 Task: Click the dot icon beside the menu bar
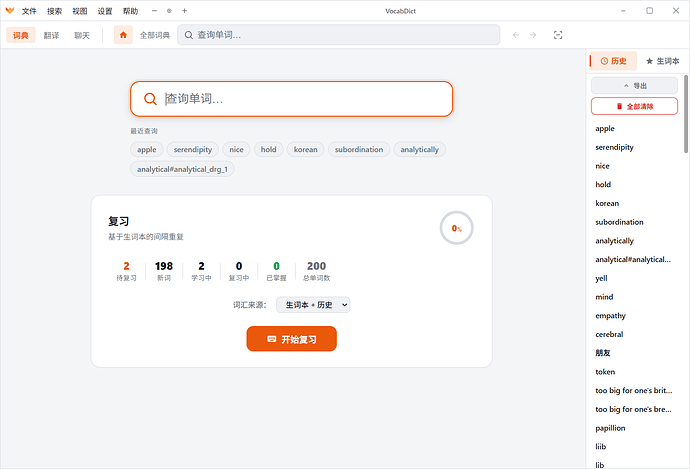[x=169, y=11]
